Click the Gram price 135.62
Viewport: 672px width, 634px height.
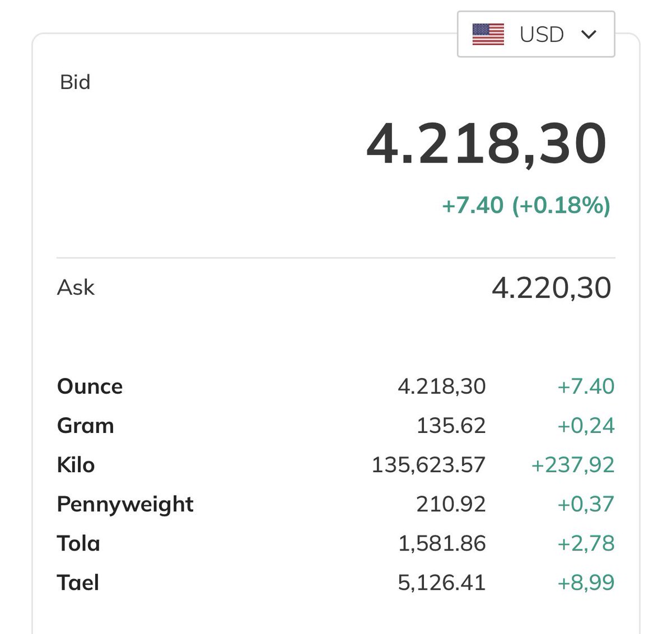[x=451, y=426]
